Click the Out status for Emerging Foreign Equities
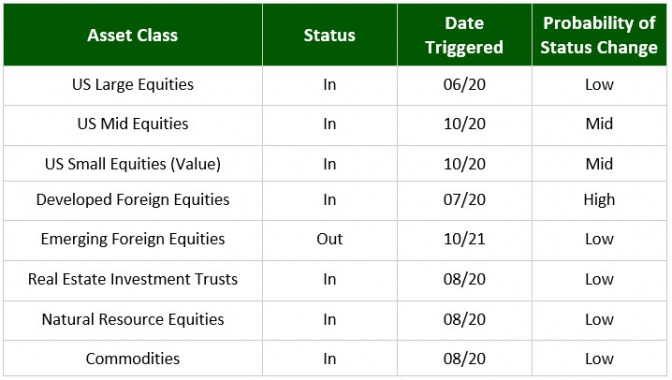Viewport: 672px width, 380px height. (x=330, y=239)
